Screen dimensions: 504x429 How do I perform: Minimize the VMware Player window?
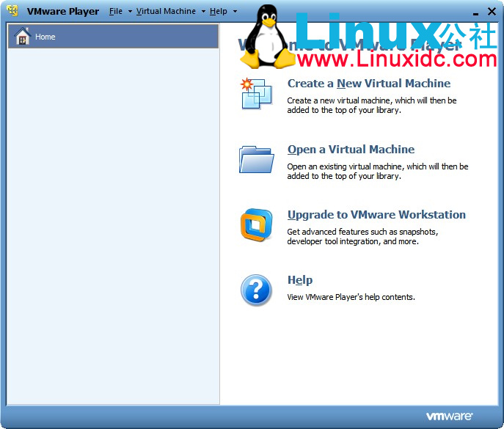(x=475, y=13)
